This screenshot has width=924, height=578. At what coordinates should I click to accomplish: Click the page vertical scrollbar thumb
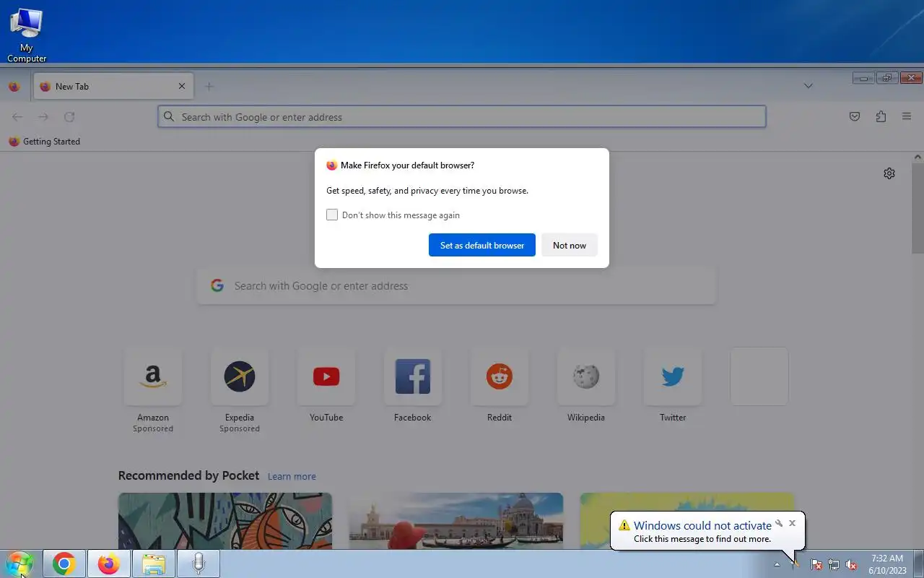[918, 210]
